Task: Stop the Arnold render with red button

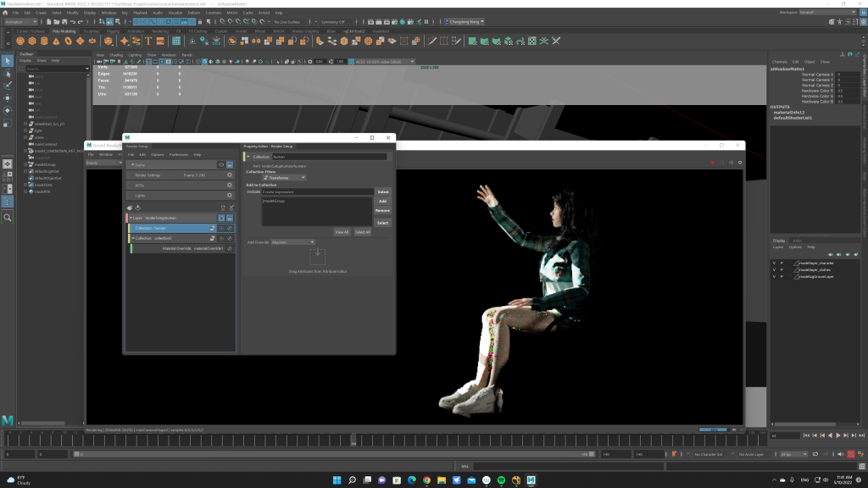Action: pyautogui.click(x=711, y=162)
